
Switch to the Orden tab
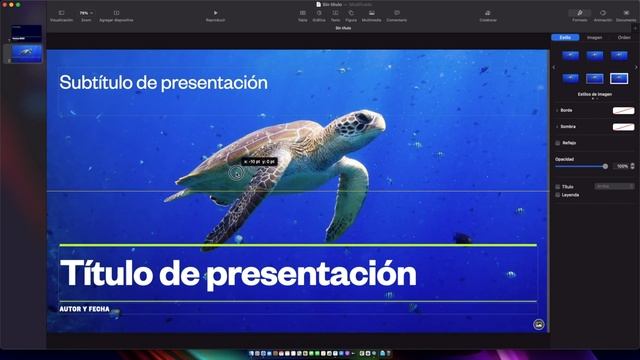[x=624, y=38]
